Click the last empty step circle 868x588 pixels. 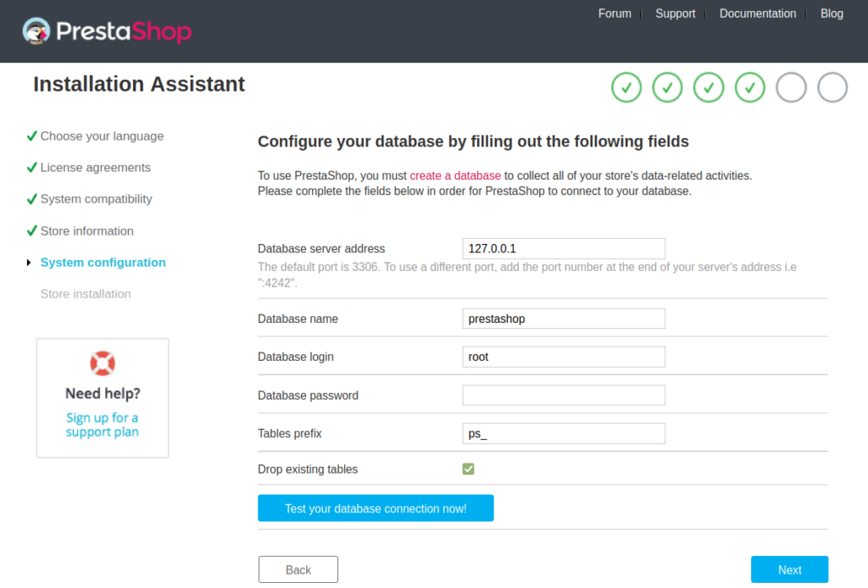tap(832, 87)
